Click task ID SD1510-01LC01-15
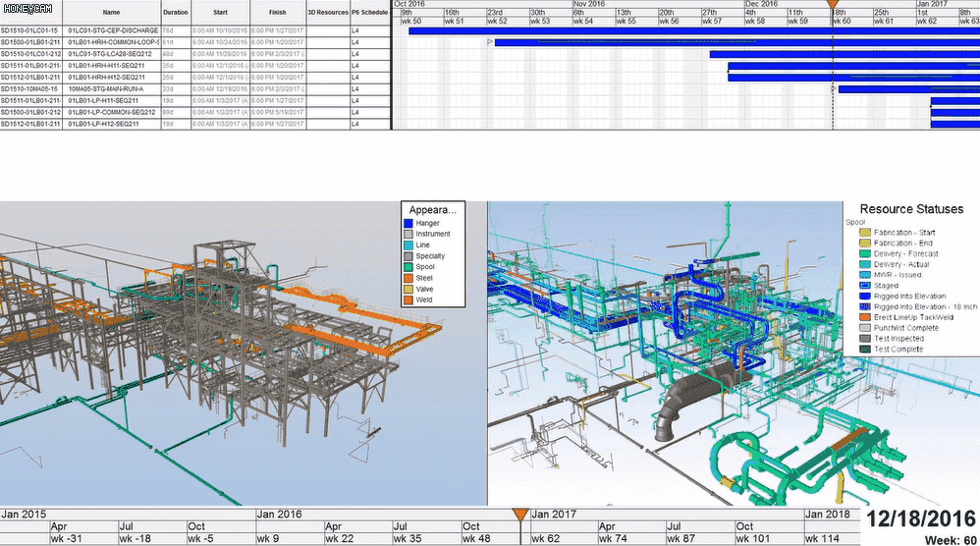The image size is (980, 546). [x=28, y=30]
